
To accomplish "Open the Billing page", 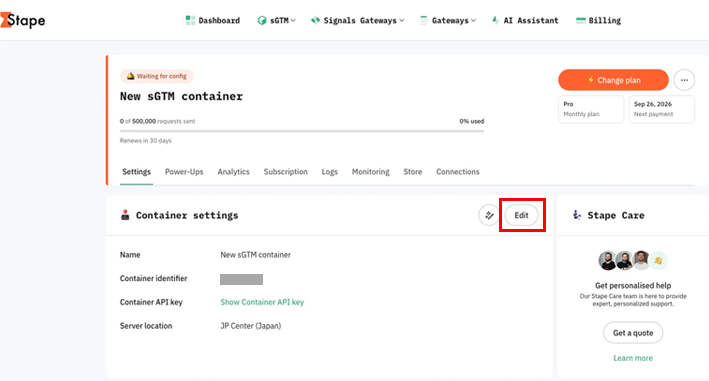I will tap(598, 20).
